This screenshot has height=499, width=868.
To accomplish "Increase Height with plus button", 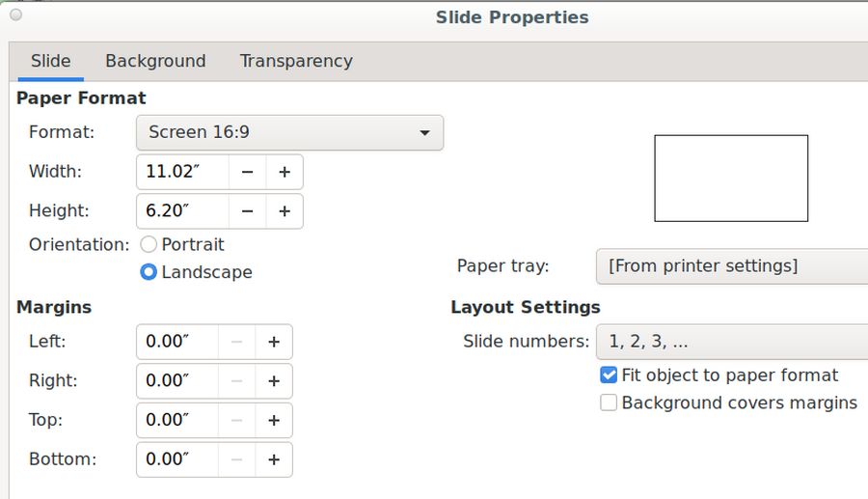I will (285, 211).
